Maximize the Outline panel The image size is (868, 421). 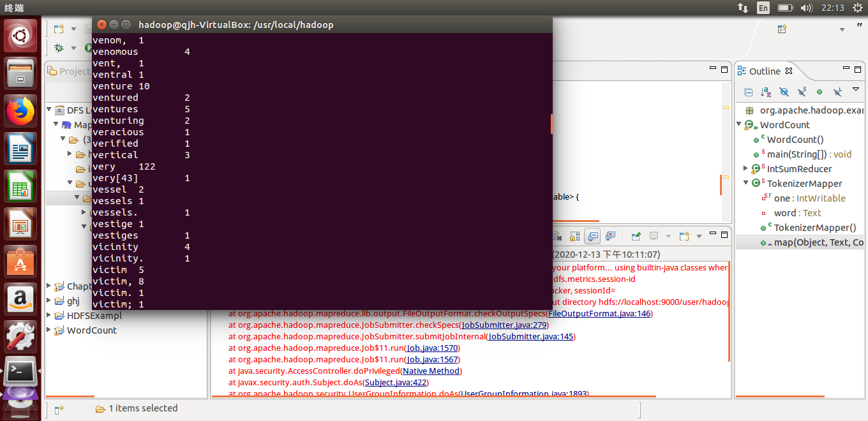[857, 69]
